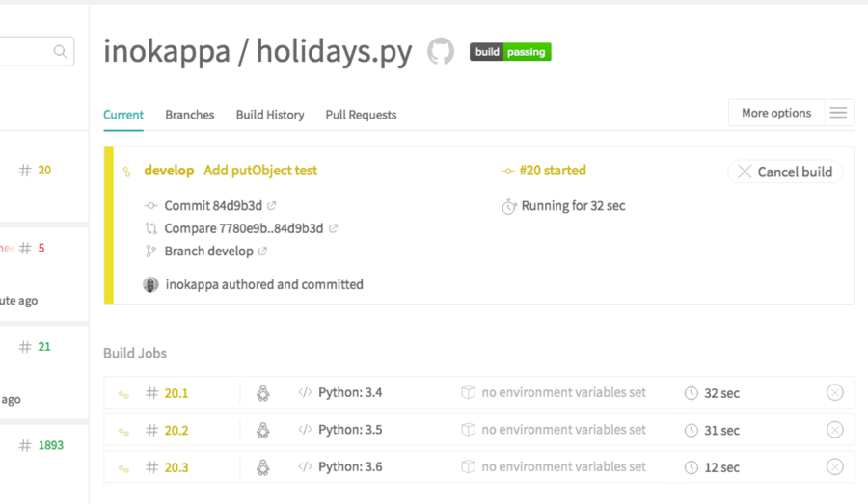
Task: Open Compare 7780e9b..84d9b3d external link icon
Action: [334, 228]
